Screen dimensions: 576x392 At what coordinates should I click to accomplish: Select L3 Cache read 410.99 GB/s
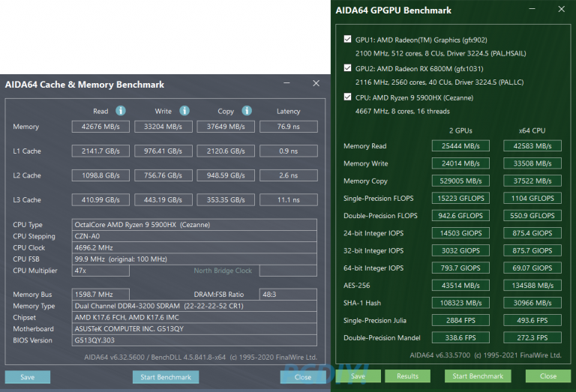click(x=100, y=200)
